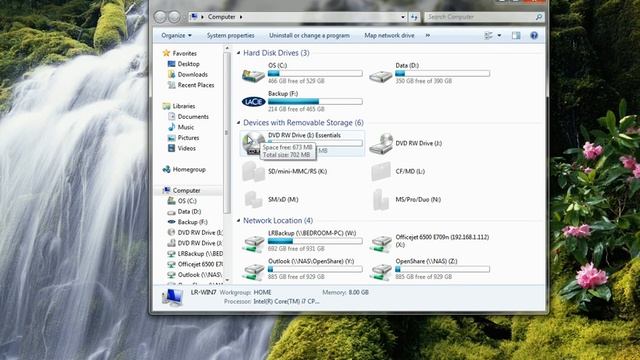Screen dimensions: 640x360
Task: Open the LaCie Backup (F:) drive icon
Action: [x=253, y=102]
